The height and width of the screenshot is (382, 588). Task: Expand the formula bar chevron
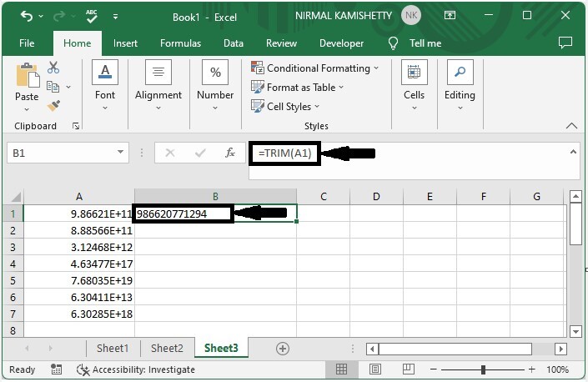pos(573,152)
